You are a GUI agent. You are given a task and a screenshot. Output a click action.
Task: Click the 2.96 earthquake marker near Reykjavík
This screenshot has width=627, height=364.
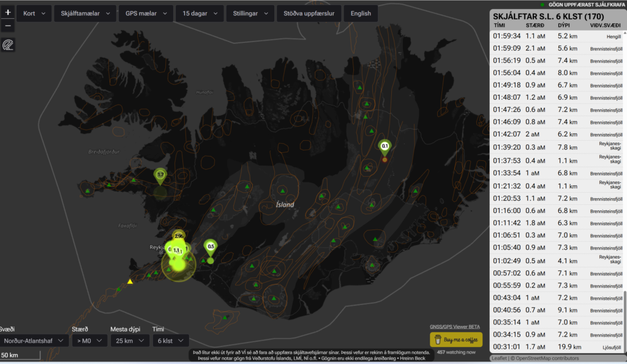[179, 236]
